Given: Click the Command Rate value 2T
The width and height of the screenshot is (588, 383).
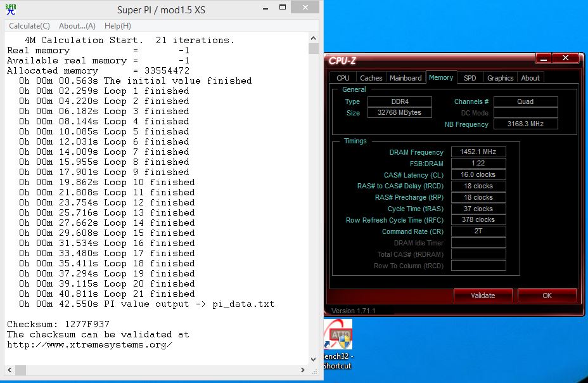Looking at the screenshot, I should tap(478, 231).
